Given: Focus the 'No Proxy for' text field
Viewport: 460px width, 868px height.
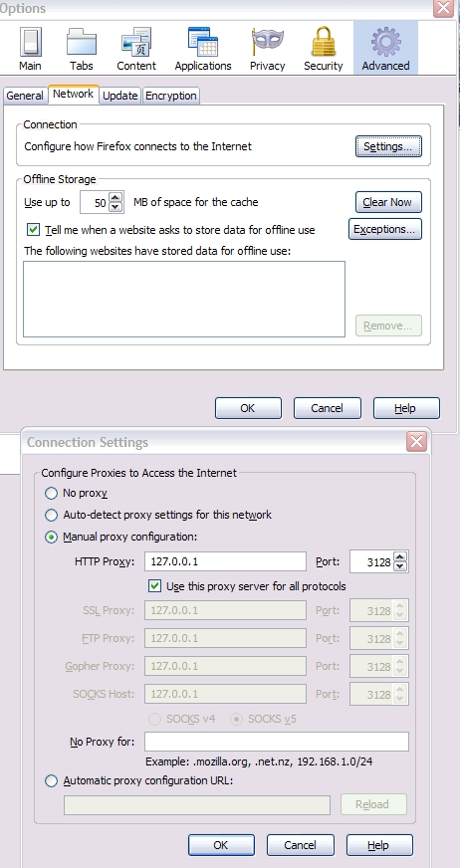Looking at the screenshot, I should pyautogui.click(x=277, y=742).
